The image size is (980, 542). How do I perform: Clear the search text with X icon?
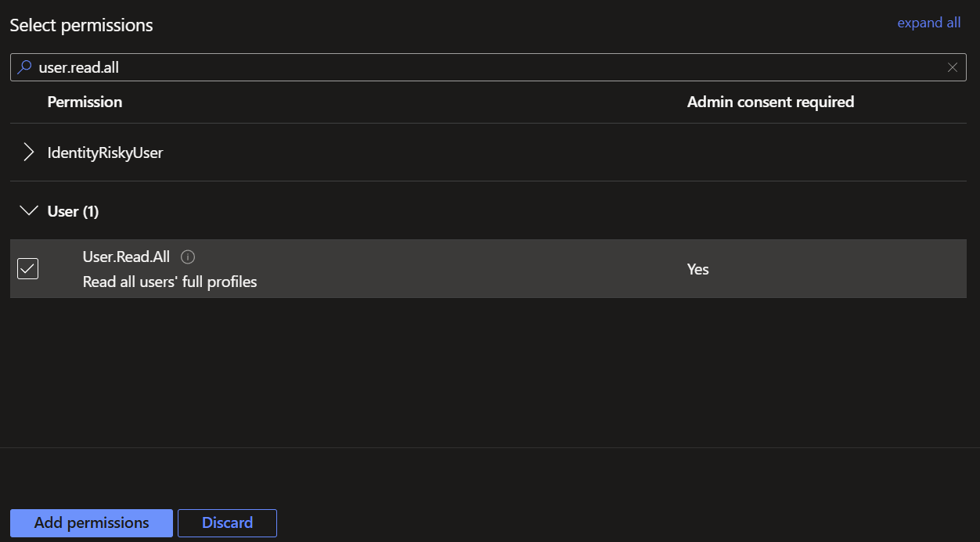pos(953,67)
